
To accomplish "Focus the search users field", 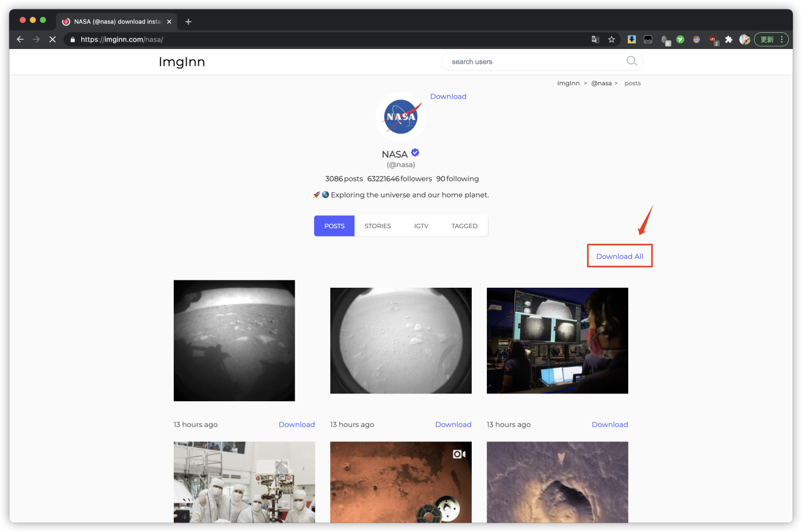I will point(542,62).
